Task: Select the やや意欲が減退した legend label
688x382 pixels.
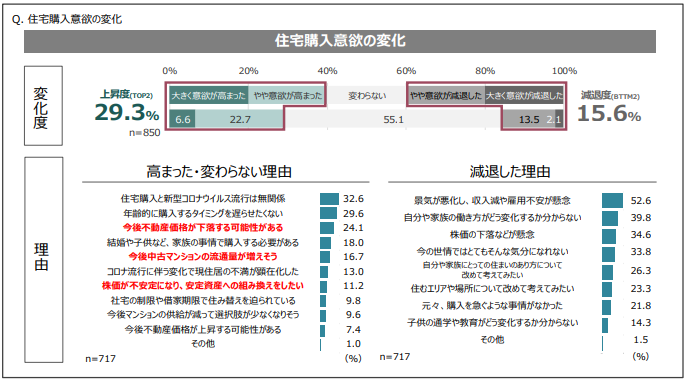Action: [446, 95]
